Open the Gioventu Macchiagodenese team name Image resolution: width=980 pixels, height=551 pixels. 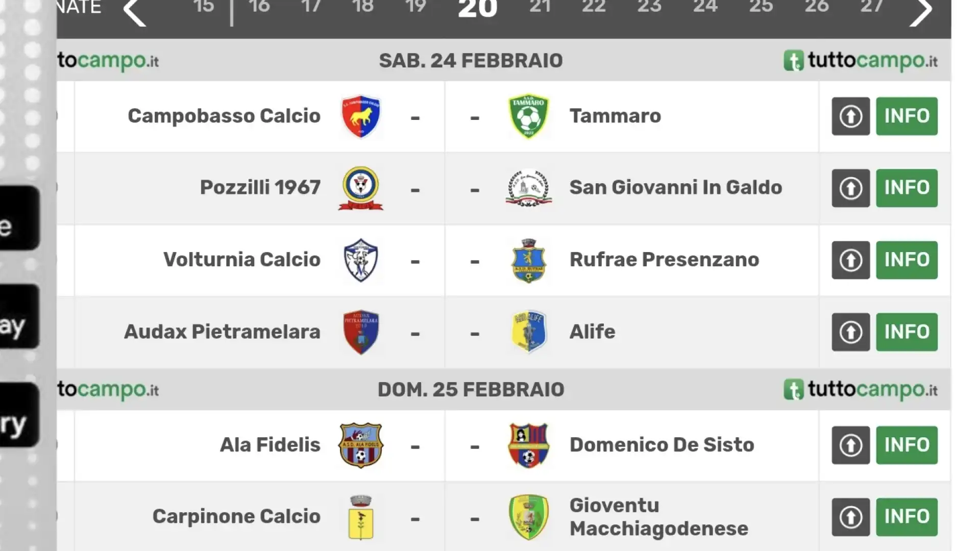pyautogui.click(x=659, y=517)
